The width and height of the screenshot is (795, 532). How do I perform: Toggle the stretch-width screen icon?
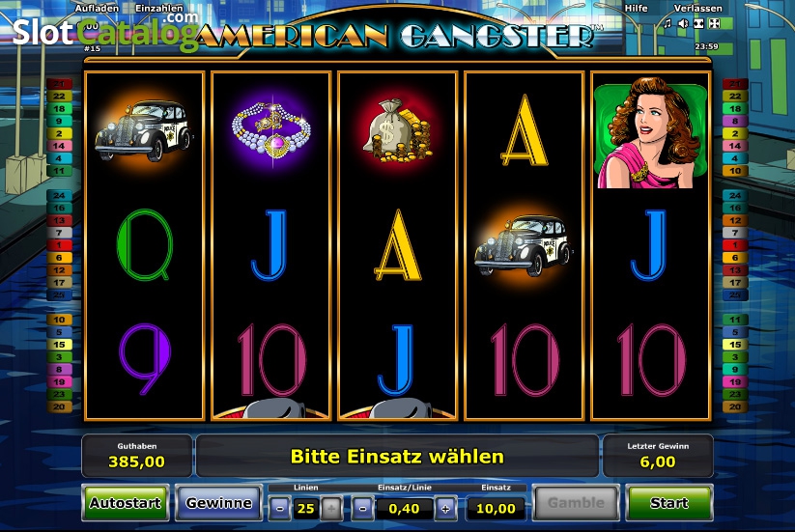point(698,23)
